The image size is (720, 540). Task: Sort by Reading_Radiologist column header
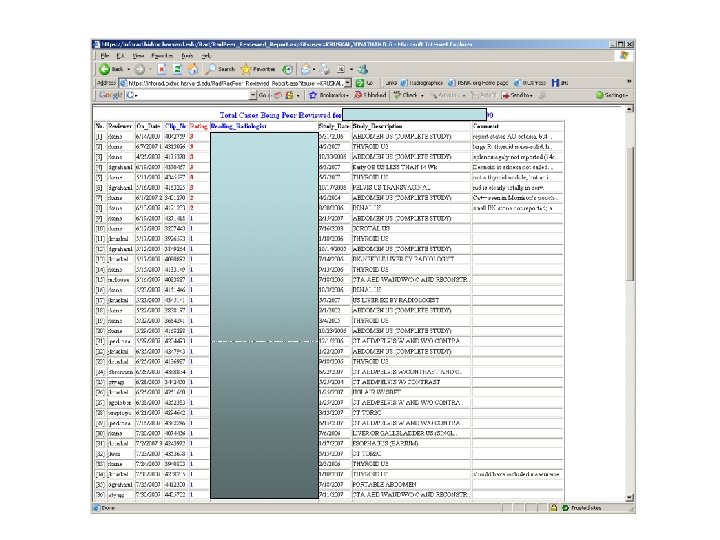[238, 126]
